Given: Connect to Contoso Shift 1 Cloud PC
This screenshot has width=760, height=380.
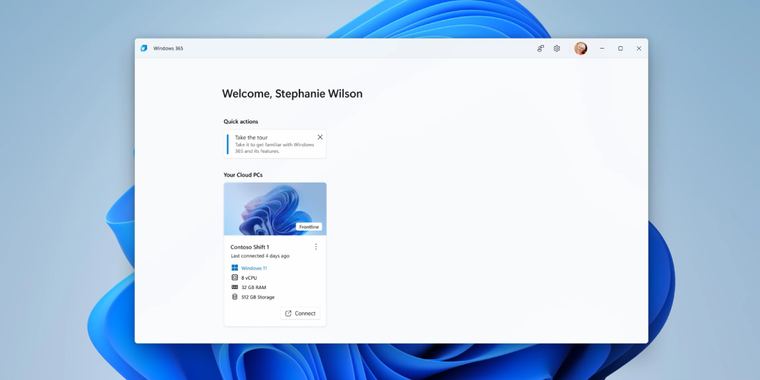Looking at the screenshot, I should [x=301, y=314].
